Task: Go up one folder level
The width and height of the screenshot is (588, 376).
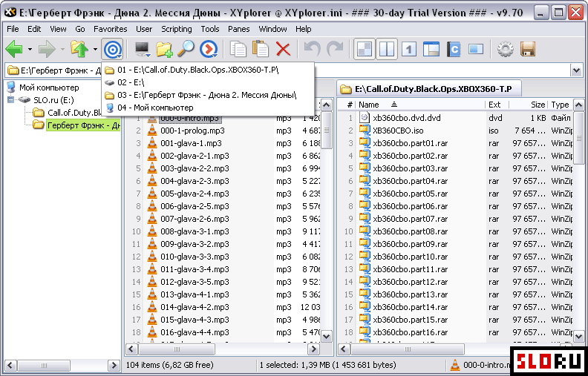Action: [79, 50]
